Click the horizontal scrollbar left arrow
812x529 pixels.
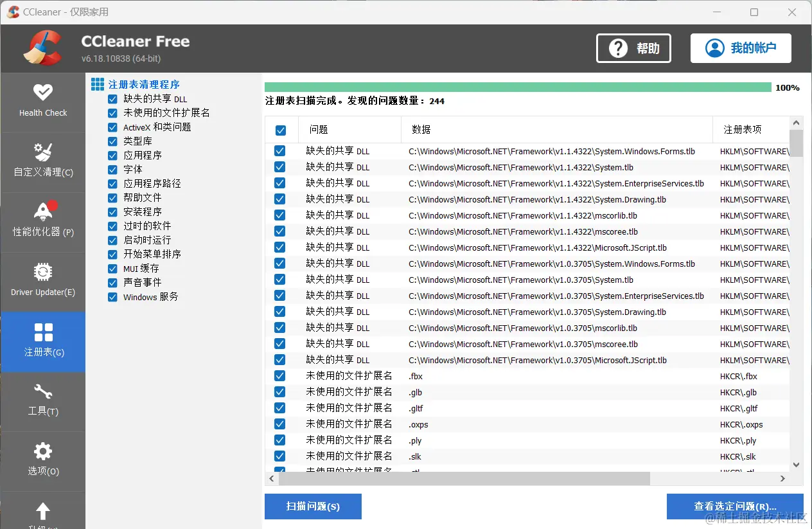(272, 479)
